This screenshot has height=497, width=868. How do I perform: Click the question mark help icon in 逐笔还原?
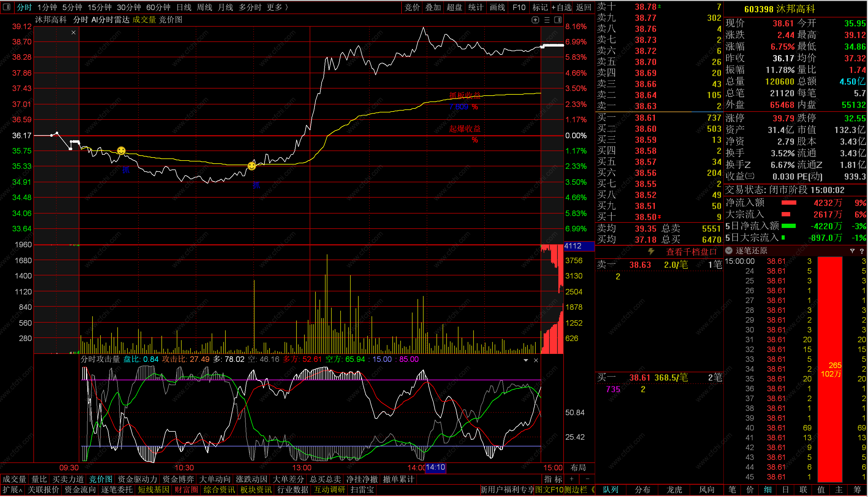862,251
